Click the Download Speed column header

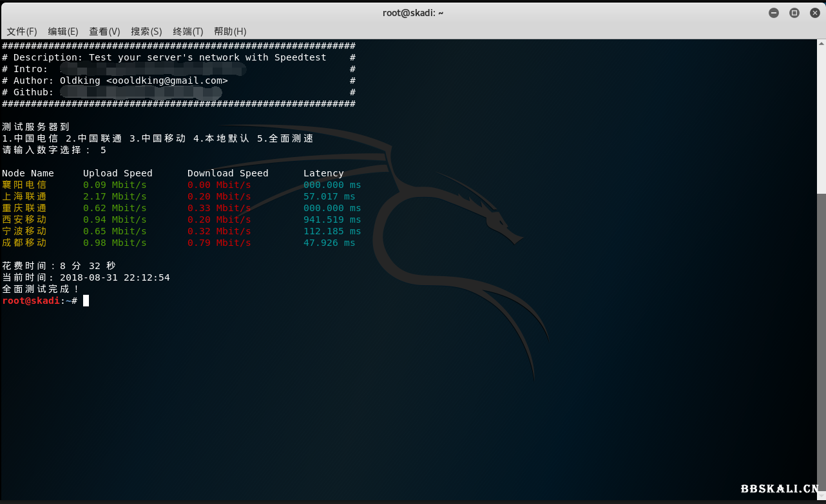(x=227, y=173)
